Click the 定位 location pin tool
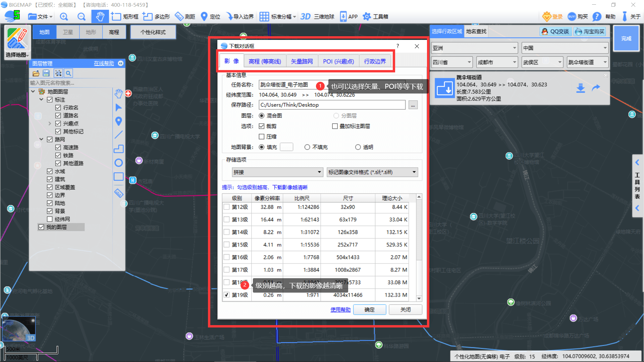Screen dimensions: 644x362 (x=210, y=16)
